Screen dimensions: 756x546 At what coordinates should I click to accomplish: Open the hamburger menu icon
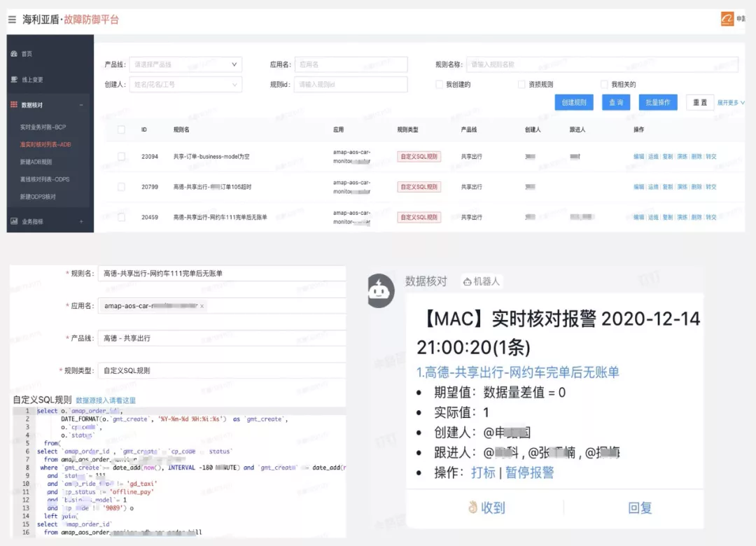click(12, 20)
